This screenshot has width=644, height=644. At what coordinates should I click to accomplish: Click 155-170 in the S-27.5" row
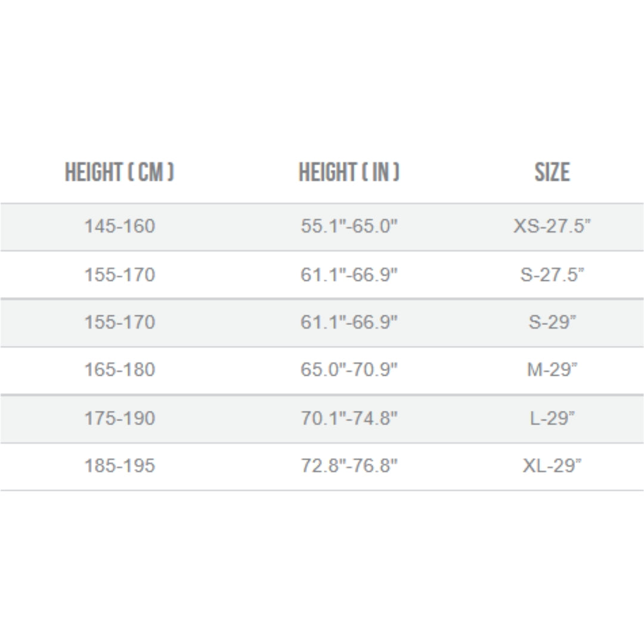[119, 275]
